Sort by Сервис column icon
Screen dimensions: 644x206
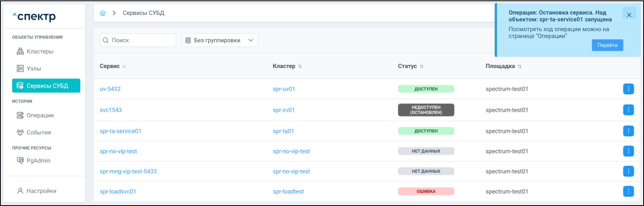[x=124, y=66]
